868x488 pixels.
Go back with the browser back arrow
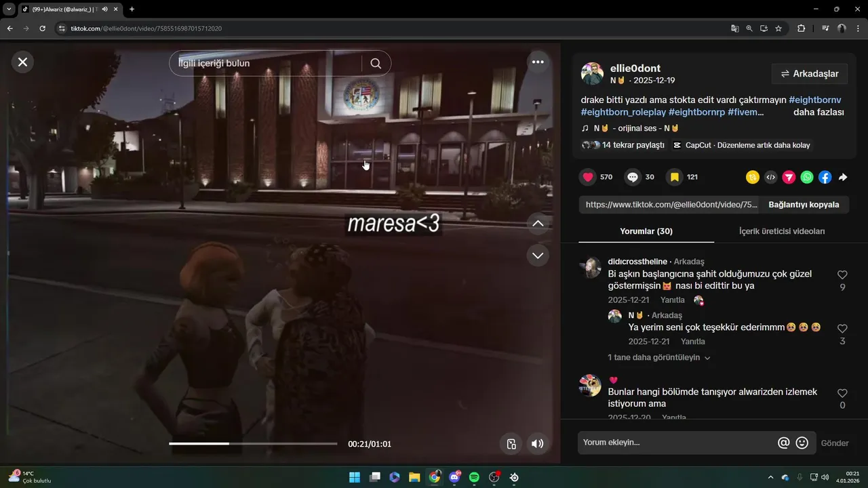pos(10,28)
